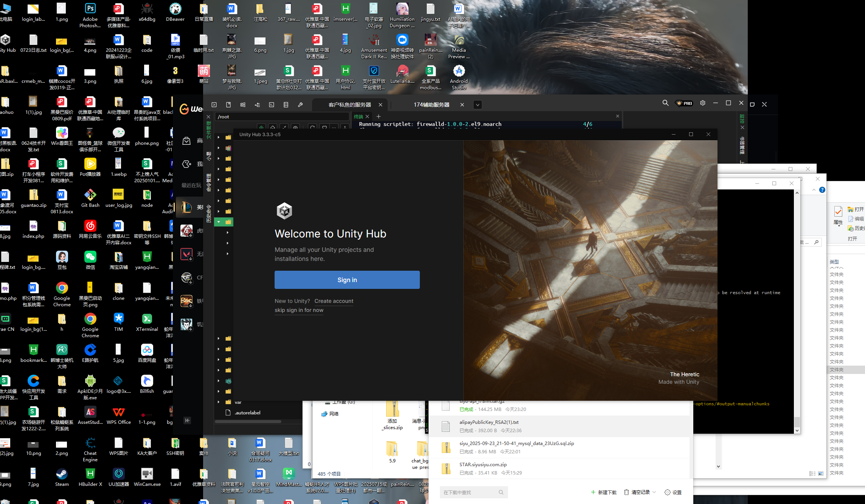Open Cheat Engine desktop shortcut
Viewport: 865px width, 504px height.
[x=90, y=450]
